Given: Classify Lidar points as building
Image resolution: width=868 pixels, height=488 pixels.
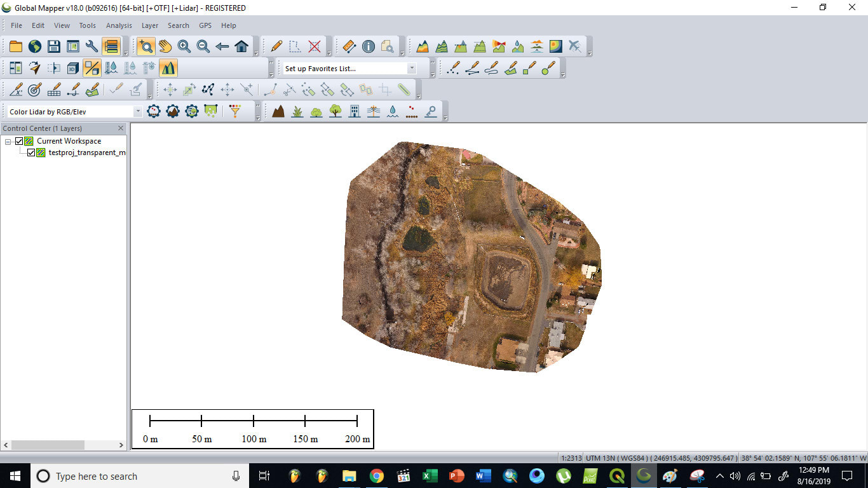Looking at the screenshot, I should pyautogui.click(x=355, y=111).
